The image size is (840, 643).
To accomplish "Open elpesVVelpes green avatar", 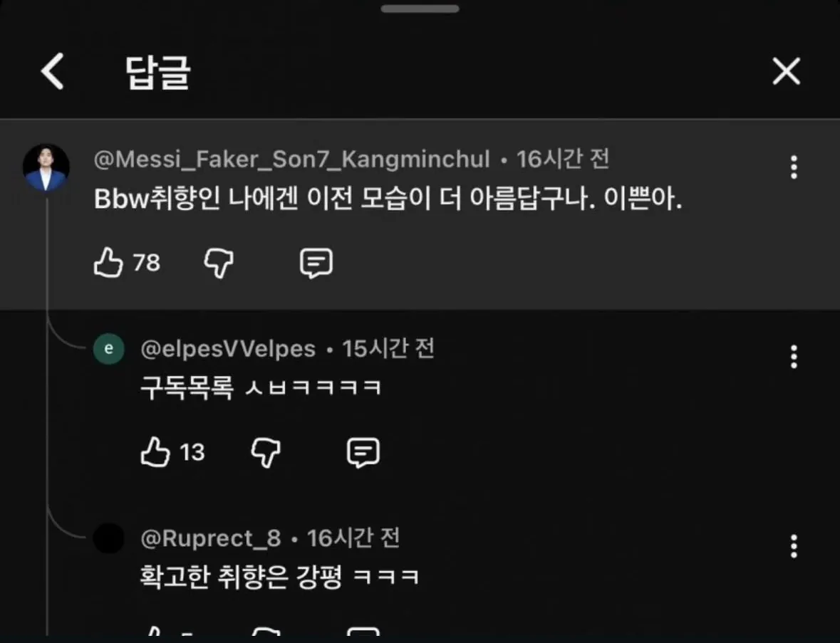I will pyautogui.click(x=109, y=348).
